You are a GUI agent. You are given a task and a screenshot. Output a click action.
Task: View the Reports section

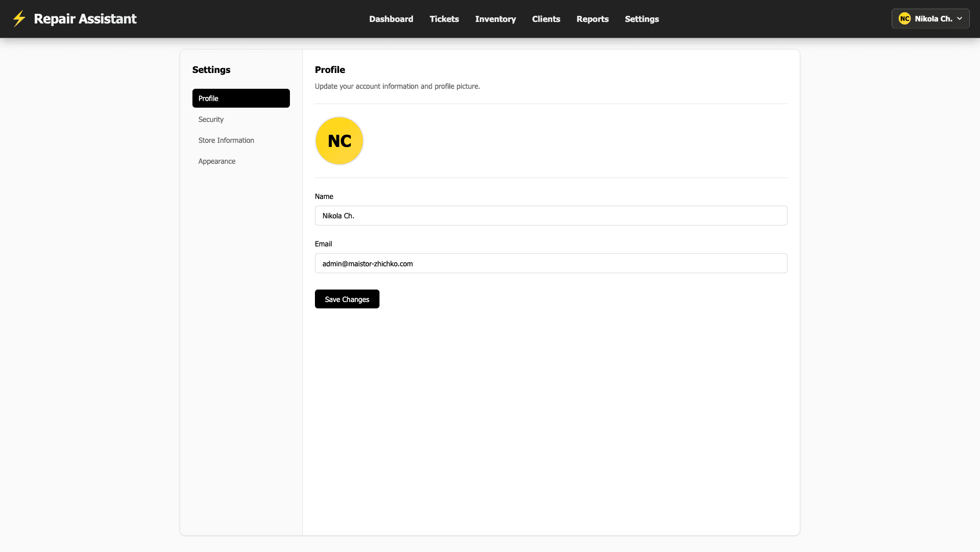point(593,19)
